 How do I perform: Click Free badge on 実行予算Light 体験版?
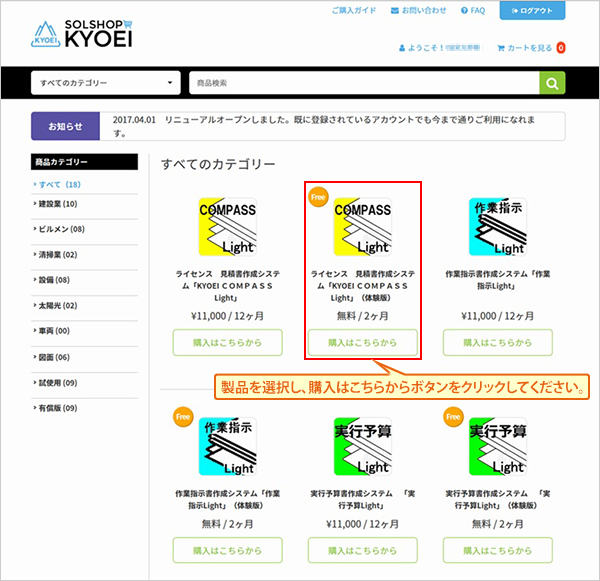click(453, 417)
